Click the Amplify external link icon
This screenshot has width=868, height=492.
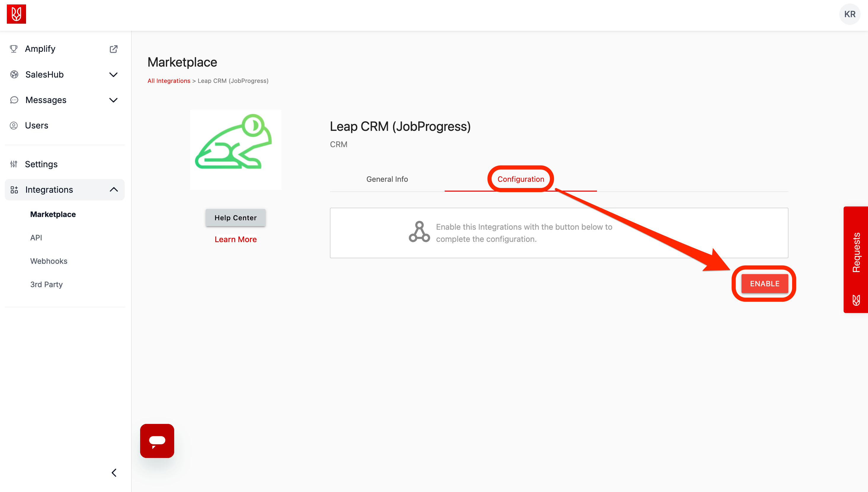pos(114,49)
